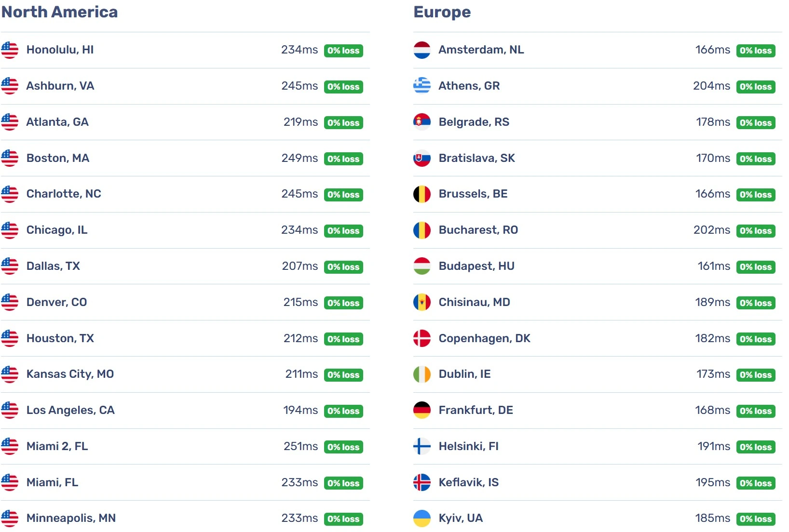Click the Iceland flag beside Keflavik, IS

click(422, 482)
